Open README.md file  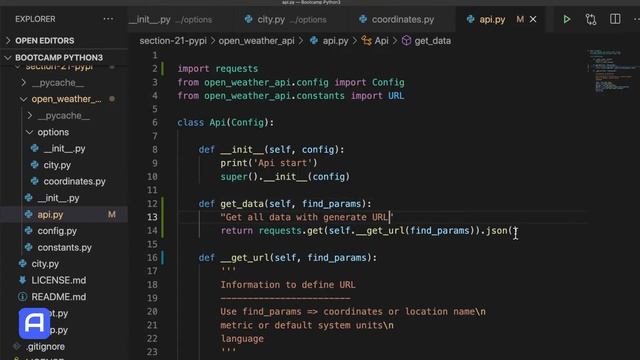pos(58,297)
